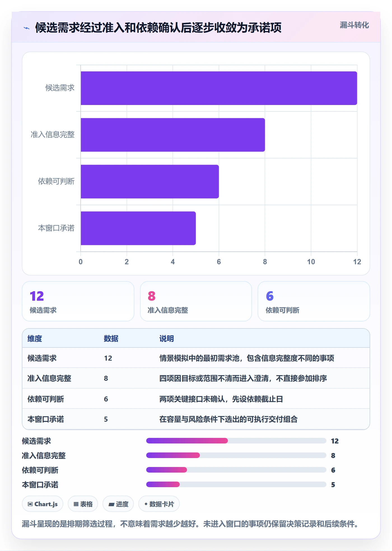This screenshot has height=551, width=392.
Task: Select the 依赖可判断 chart bar
Action: (150, 181)
